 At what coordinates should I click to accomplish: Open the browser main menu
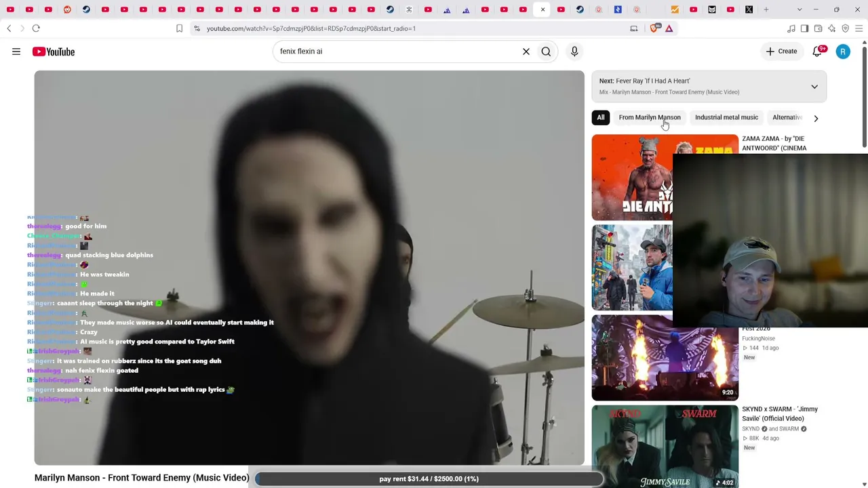click(859, 28)
